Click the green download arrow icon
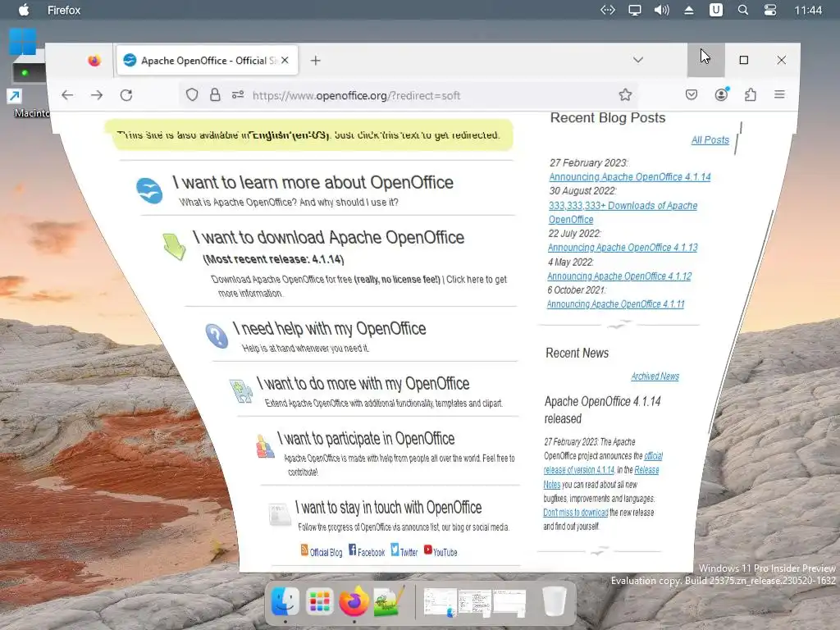The width and height of the screenshot is (840, 630). click(x=174, y=247)
